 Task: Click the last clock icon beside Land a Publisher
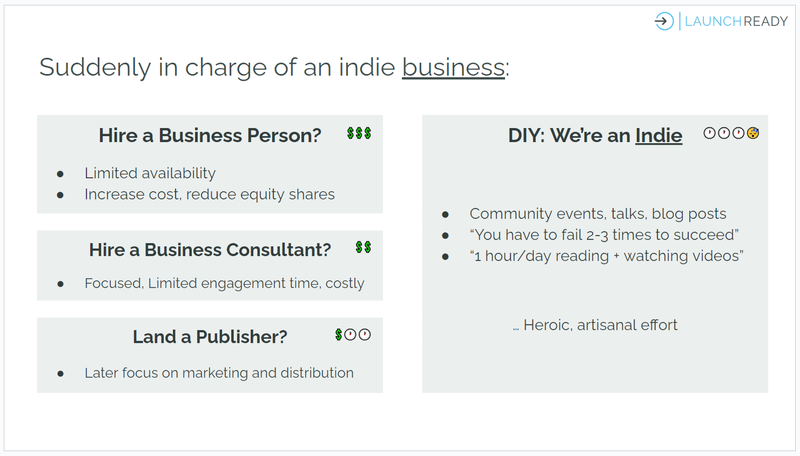coord(365,334)
